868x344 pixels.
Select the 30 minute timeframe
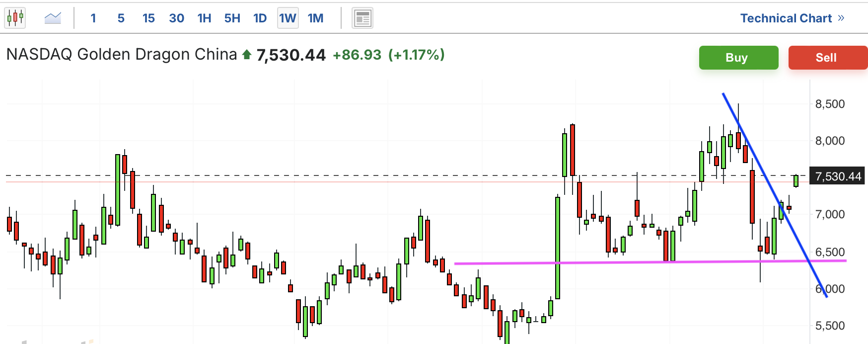(177, 18)
